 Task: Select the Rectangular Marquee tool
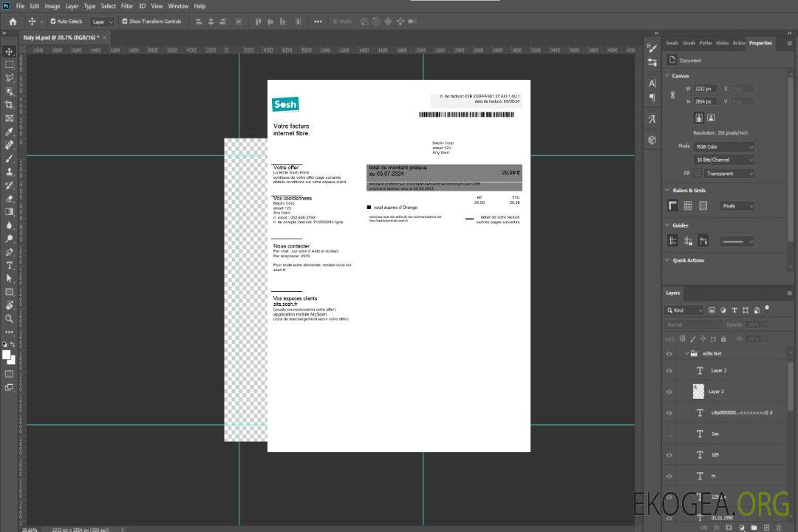click(9, 65)
